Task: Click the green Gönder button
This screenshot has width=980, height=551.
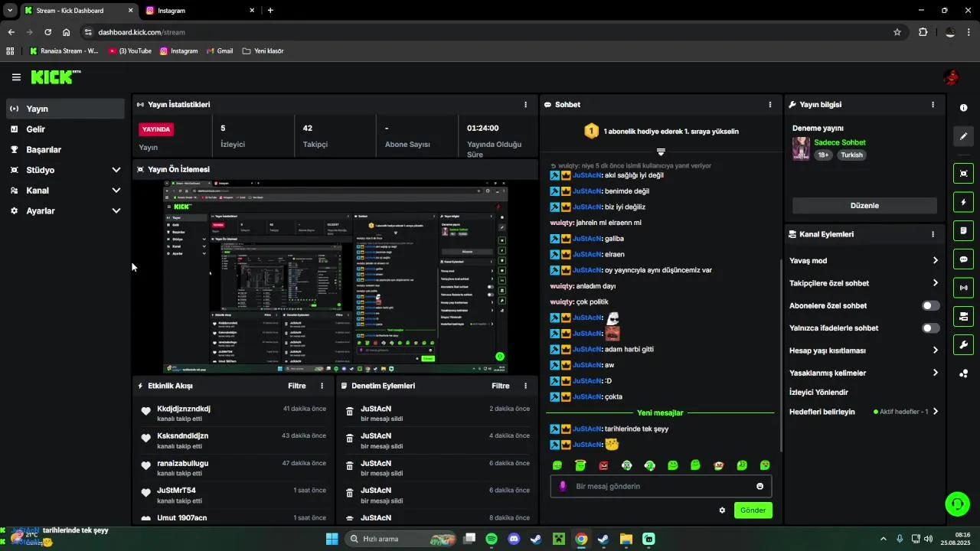Action: click(x=753, y=510)
